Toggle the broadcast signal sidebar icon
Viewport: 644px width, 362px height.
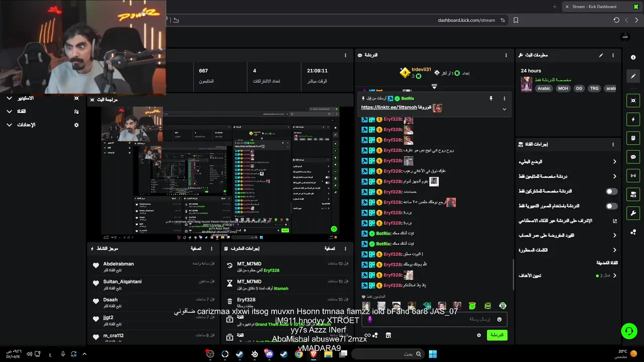633,175
